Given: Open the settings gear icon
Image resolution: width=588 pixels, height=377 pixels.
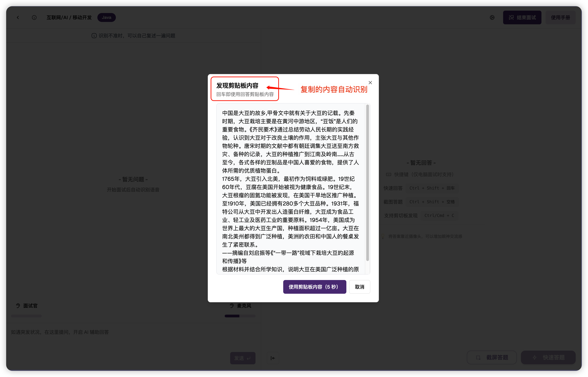Looking at the screenshot, I should pos(492,17).
